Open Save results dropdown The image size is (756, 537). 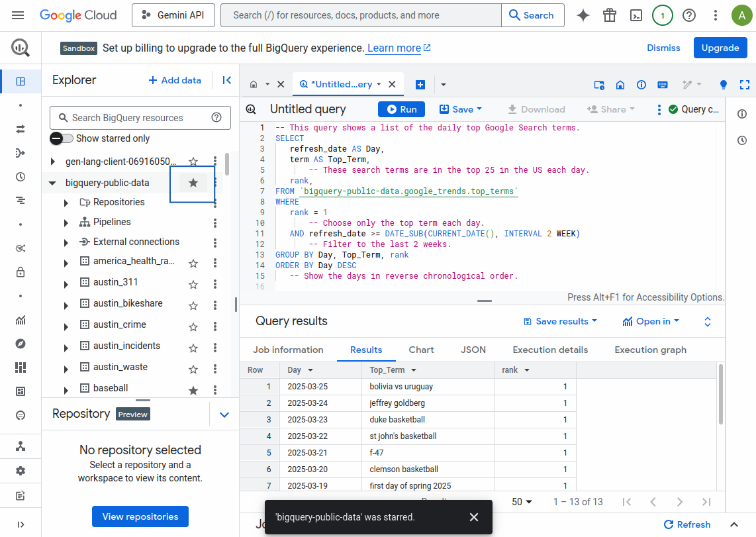[560, 322]
